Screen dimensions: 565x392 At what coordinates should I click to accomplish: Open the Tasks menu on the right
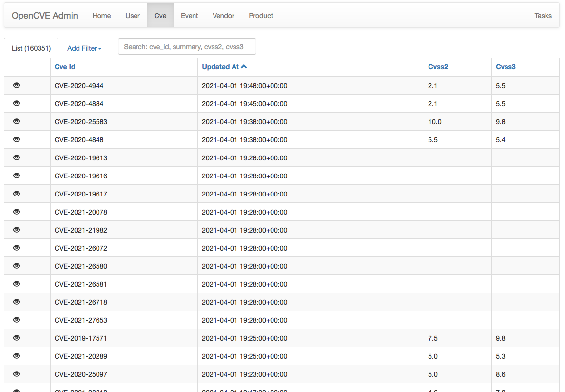tap(543, 15)
